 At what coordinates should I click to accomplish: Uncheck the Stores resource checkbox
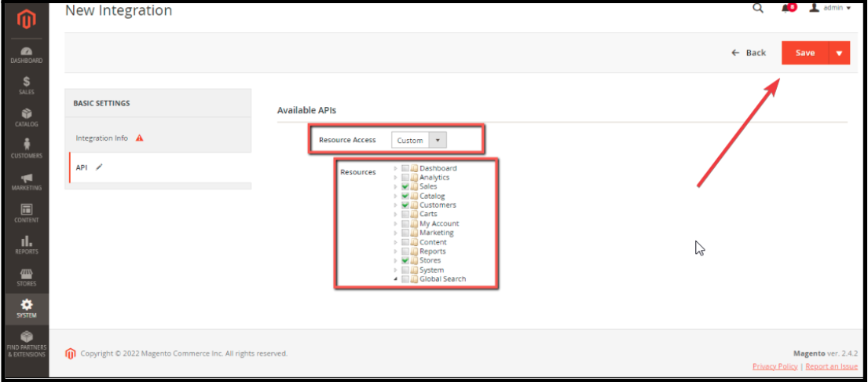tap(406, 260)
